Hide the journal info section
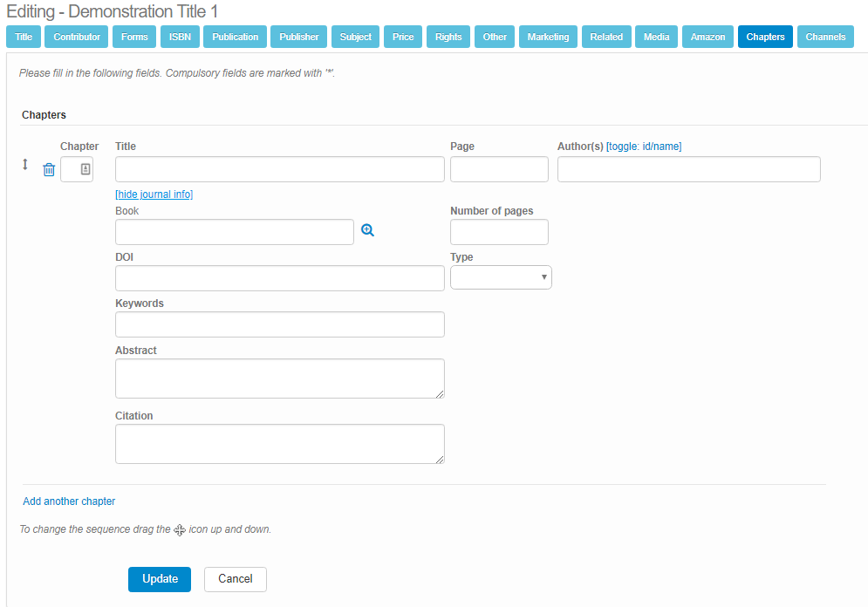This screenshot has height=607, width=868. [x=154, y=194]
